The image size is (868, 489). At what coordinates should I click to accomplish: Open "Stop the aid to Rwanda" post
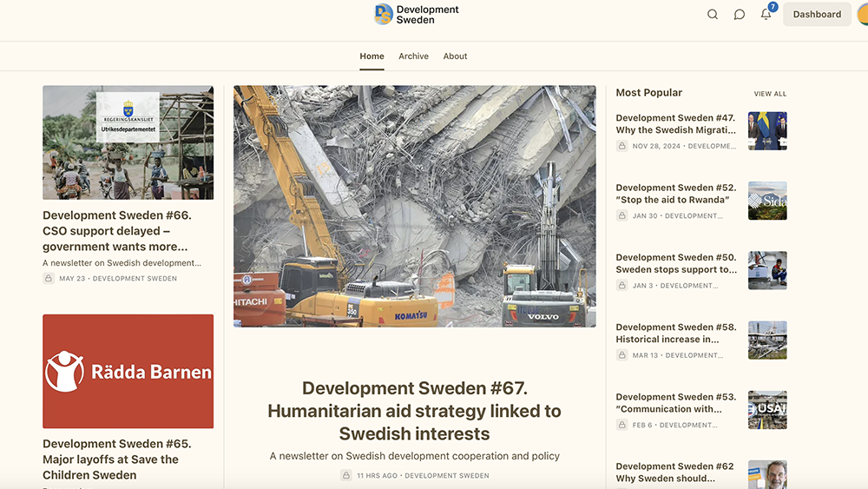[675, 194]
